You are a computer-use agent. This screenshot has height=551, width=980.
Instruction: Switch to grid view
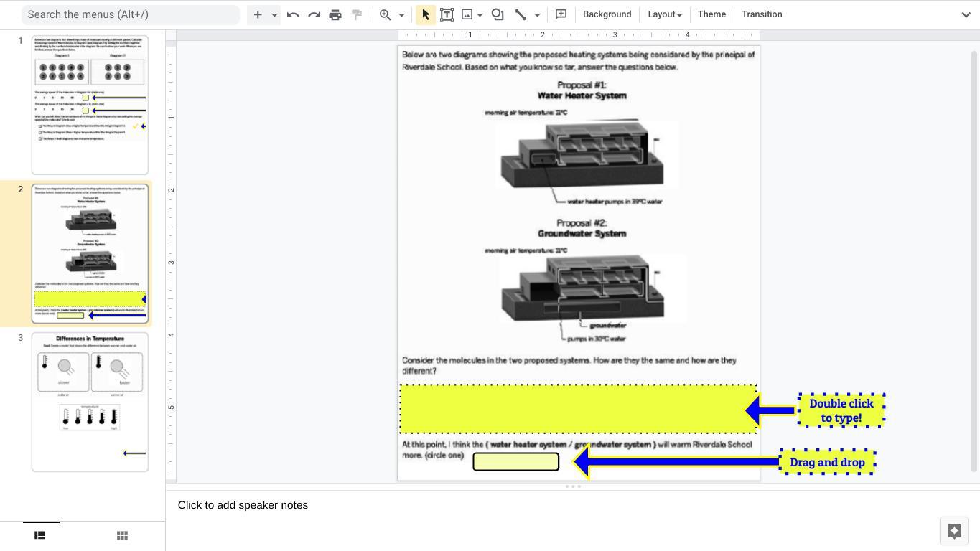122,535
